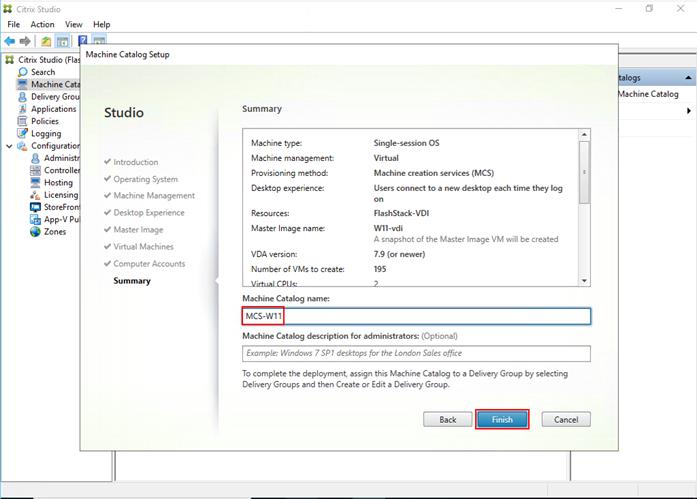
Task: Open the Action menu
Action: click(42, 24)
